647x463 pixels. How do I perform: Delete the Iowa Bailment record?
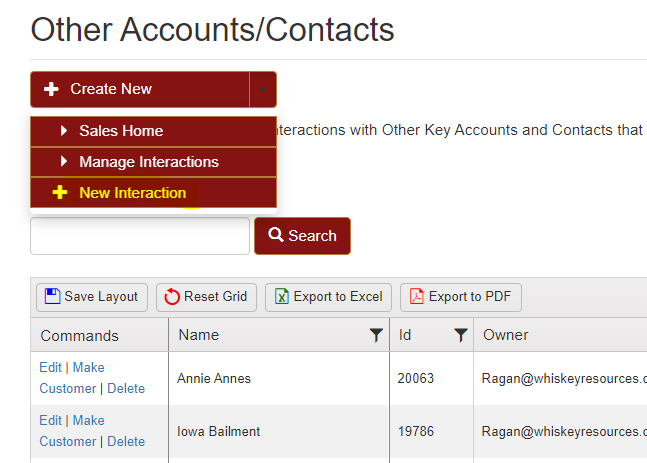pyautogui.click(x=126, y=442)
